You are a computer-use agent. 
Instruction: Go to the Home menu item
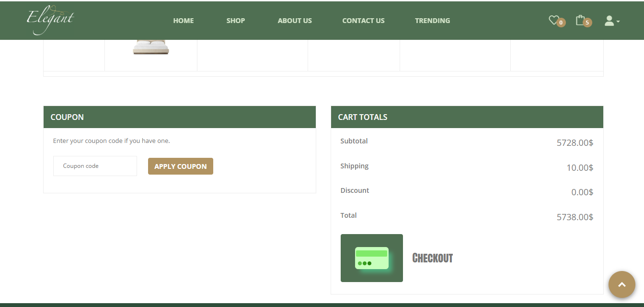click(184, 21)
